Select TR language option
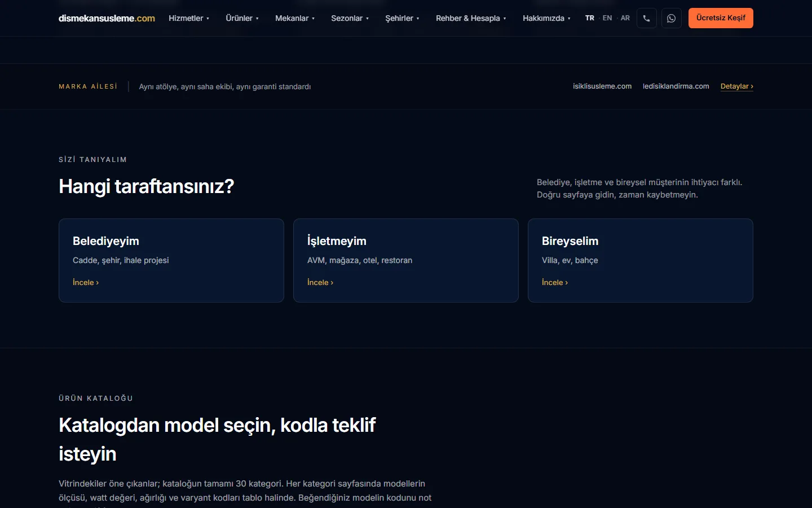812x508 pixels. 590,18
